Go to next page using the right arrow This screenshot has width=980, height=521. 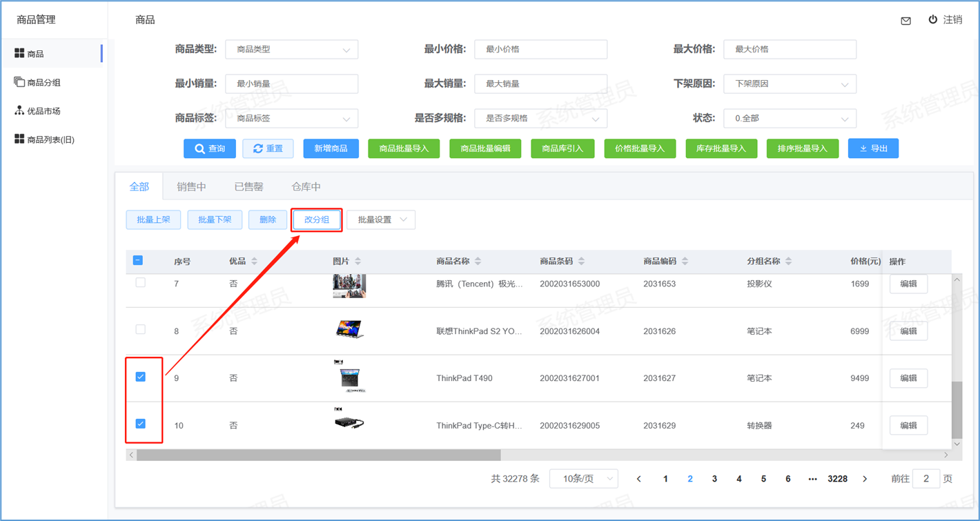click(865, 479)
